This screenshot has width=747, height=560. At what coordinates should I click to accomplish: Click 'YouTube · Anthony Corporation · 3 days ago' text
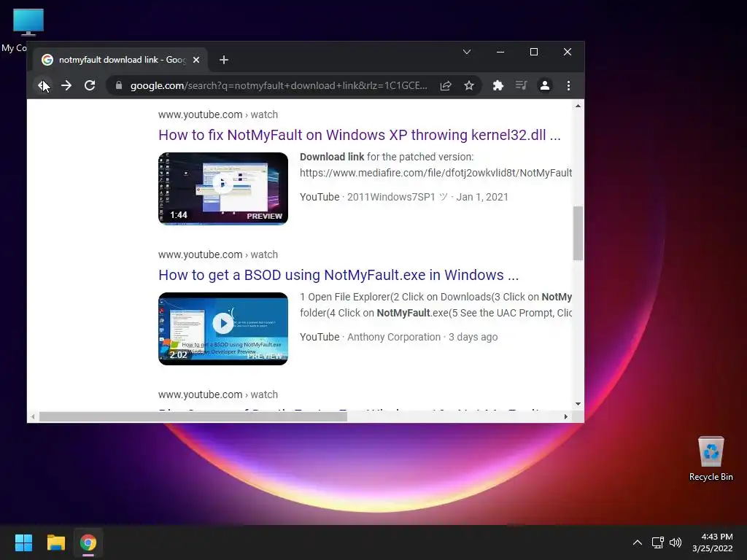[x=399, y=337]
